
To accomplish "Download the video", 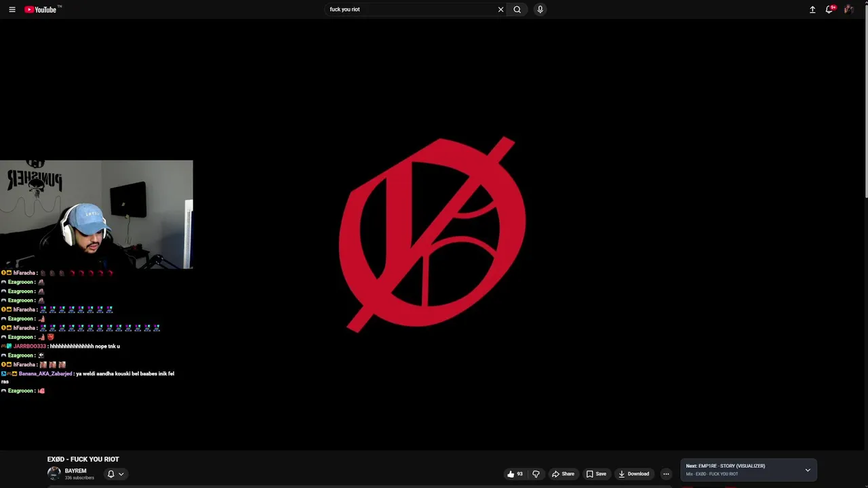I will pos(633,474).
